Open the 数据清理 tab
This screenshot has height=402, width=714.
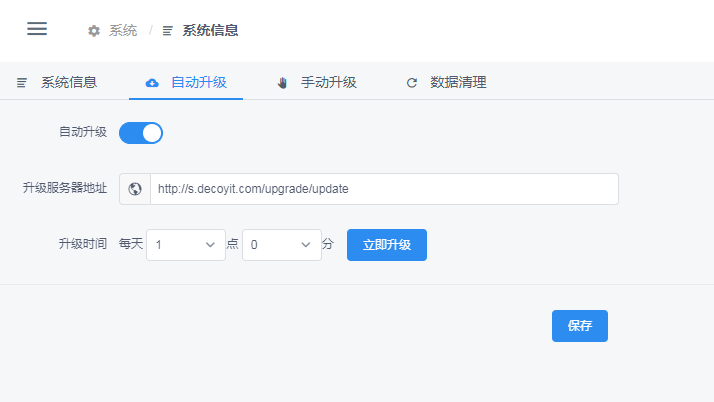coord(458,83)
